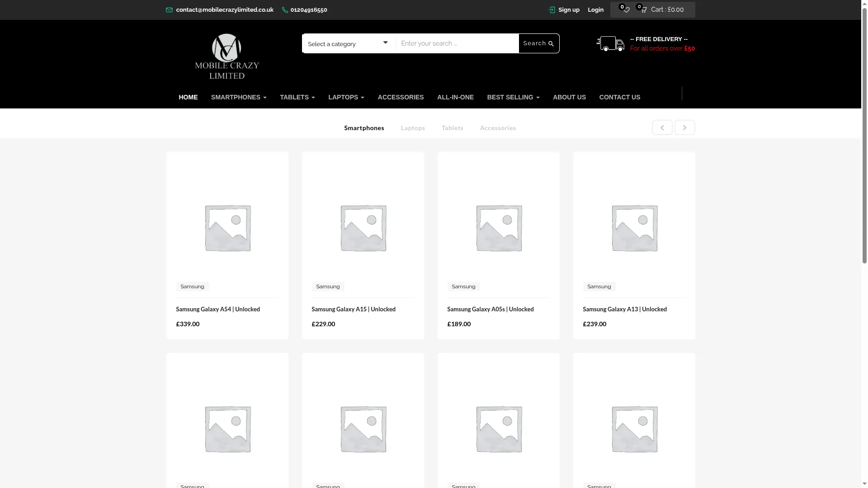Switch to the Accessories product tab
Image resolution: width=868 pixels, height=488 pixels.
(498, 128)
